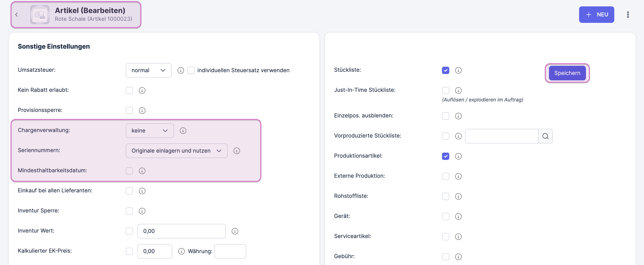Click the NEU button
The image size is (644, 265).
pos(596,15)
